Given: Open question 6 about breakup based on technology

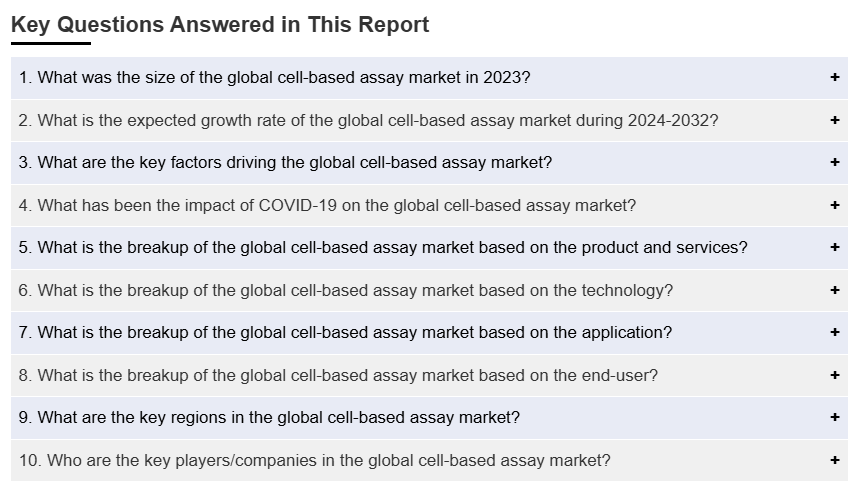Looking at the screenshot, I should click(x=346, y=290).
